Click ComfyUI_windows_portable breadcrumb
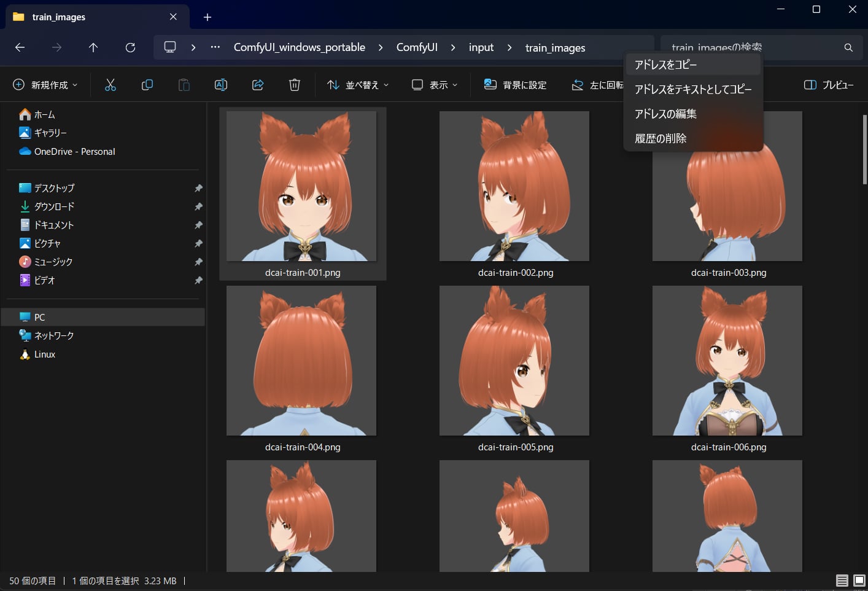The height and width of the screenshot is (591, 868). pyautogui.click(x=300, y=47)
